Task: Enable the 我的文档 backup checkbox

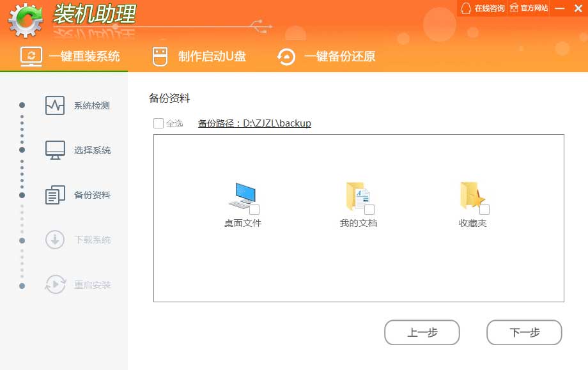Action: 369,210
